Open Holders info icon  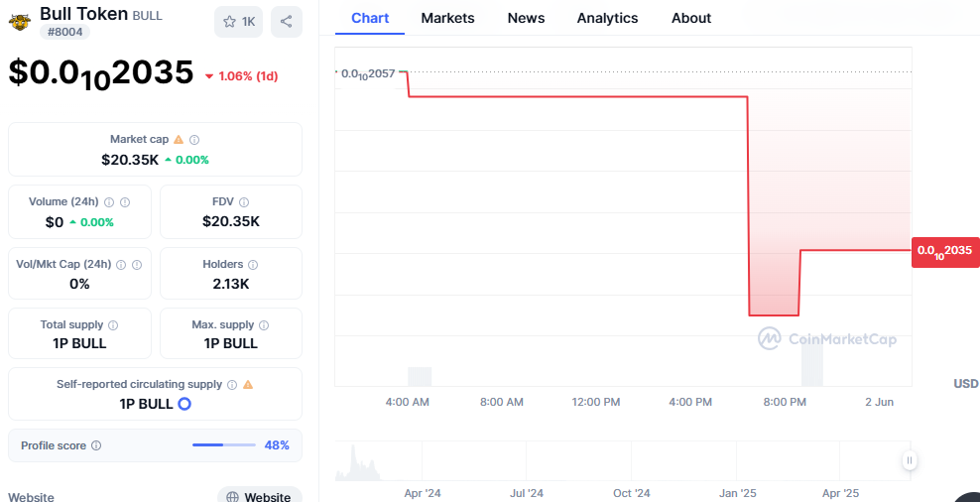(253, 265)
